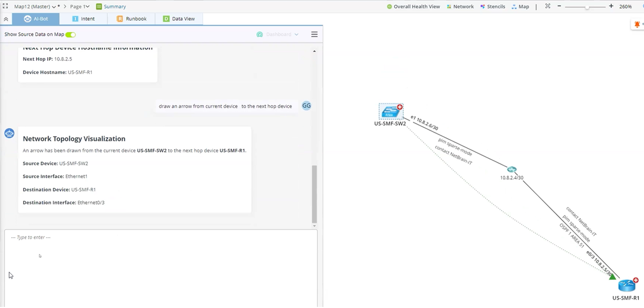Open the Stencils panel
Image resolution: width=644 pixels, height=308 pixels.
492,6
